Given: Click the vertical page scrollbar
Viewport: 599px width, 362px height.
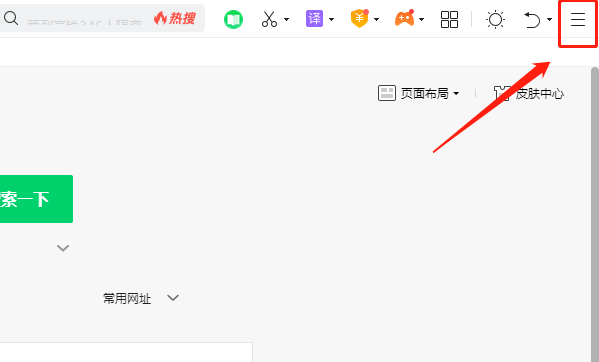Looking at the screenshot, I should [595, 214].
